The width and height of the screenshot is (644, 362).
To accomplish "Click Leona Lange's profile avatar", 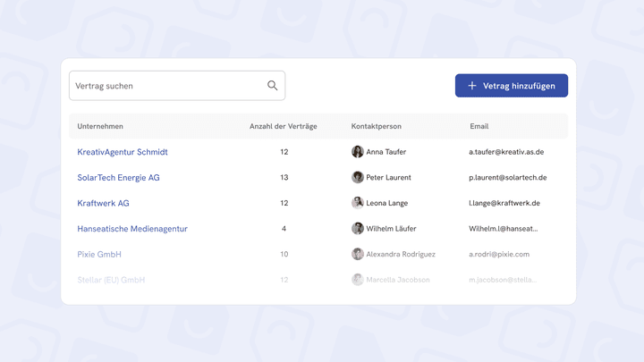I will click(357, 203).
